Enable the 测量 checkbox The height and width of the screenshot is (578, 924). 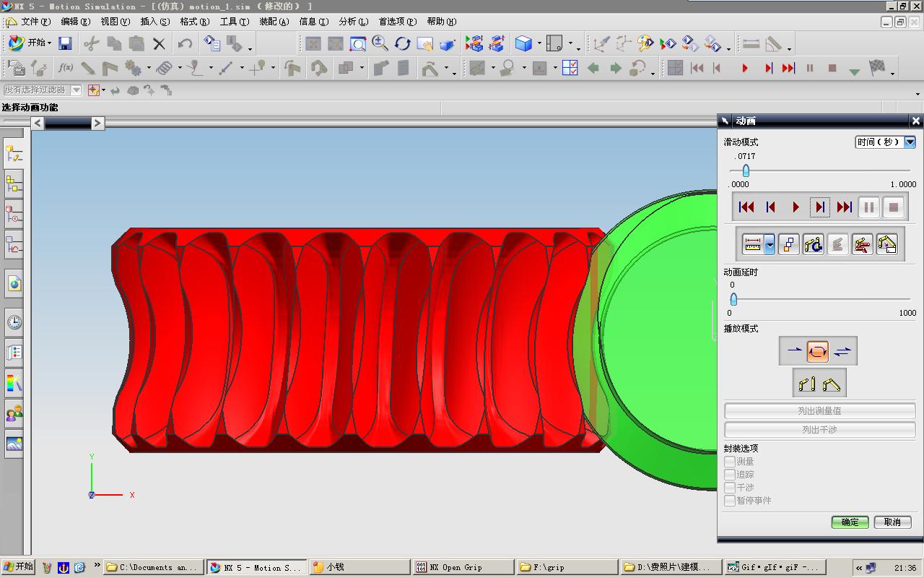coord(730,462)
